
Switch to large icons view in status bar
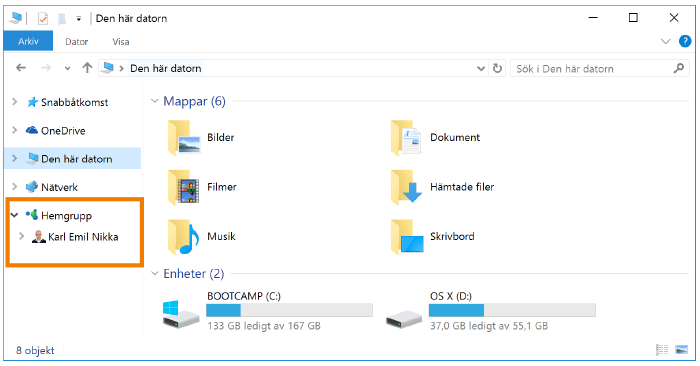[682, 350]
